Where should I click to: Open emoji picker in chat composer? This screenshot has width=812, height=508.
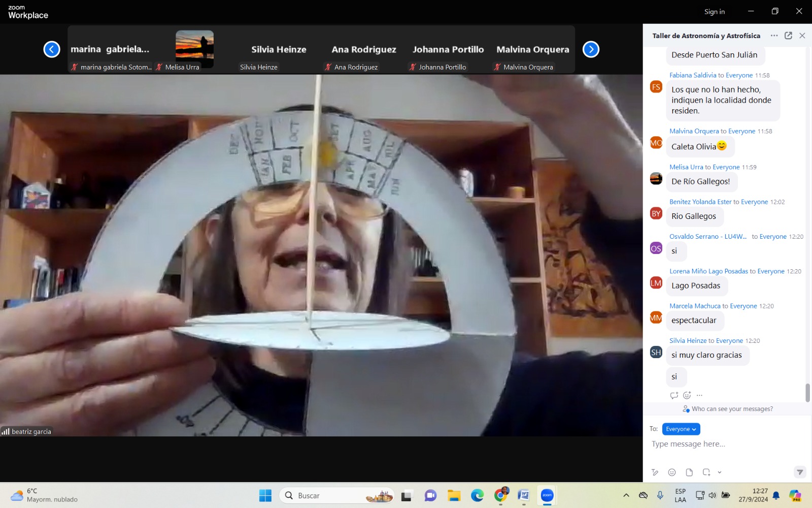coord(672,472)
